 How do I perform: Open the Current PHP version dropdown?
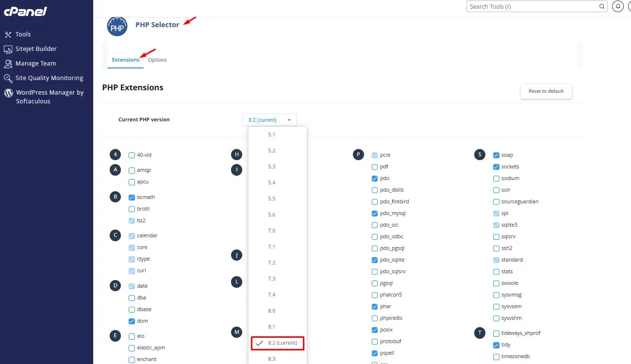[x=269, y=120]
